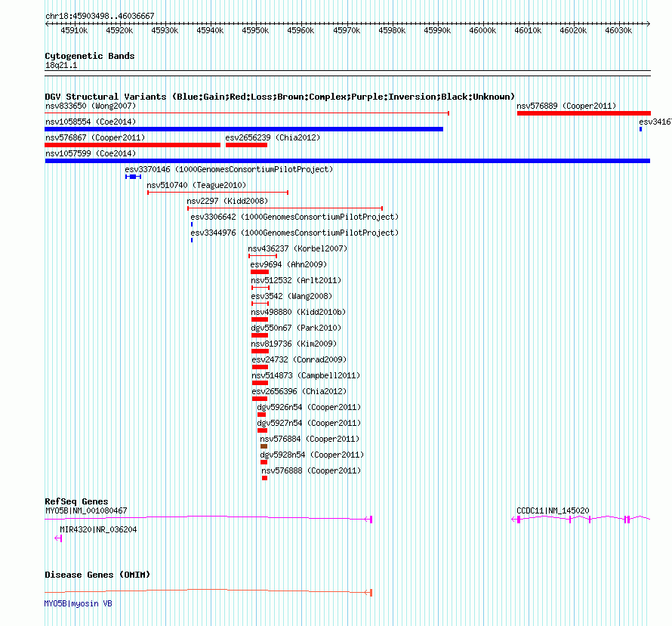Click the dgv550n67 (Park2010) label
The height and width of the screenshot is (626, 672).
pyautogui.click(x=296, y=328)
